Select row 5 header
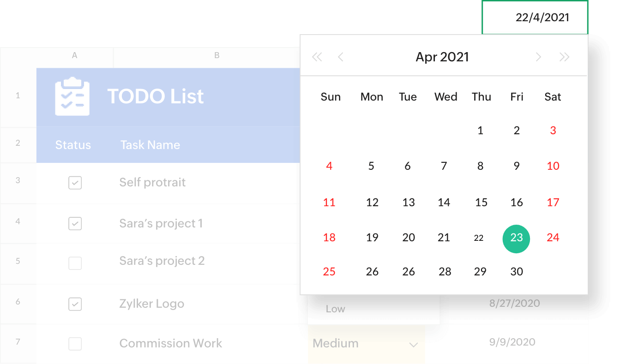Image resolution: width=620 pixels, height=364 pixels. 18,261
